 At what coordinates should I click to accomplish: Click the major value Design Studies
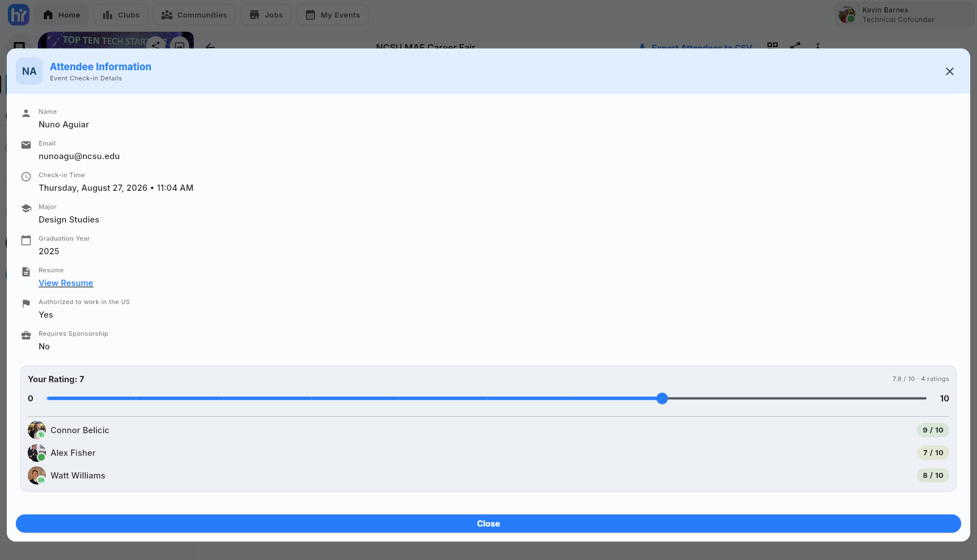tap(69, 220)
